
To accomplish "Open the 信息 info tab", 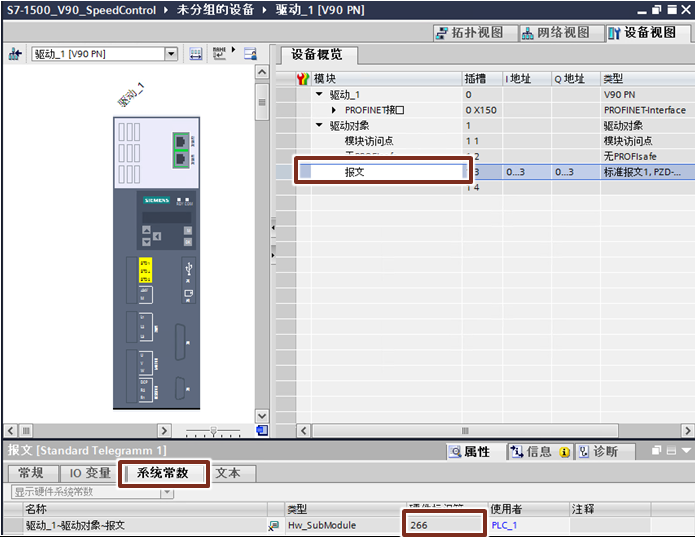I will [x=540, y=452].
